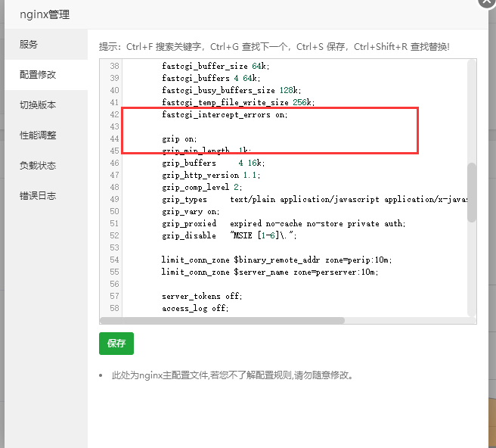This screenshot has width=496, height=448.
Task: Click empty line 56 in editor
Action: click(x=294, y=284)
